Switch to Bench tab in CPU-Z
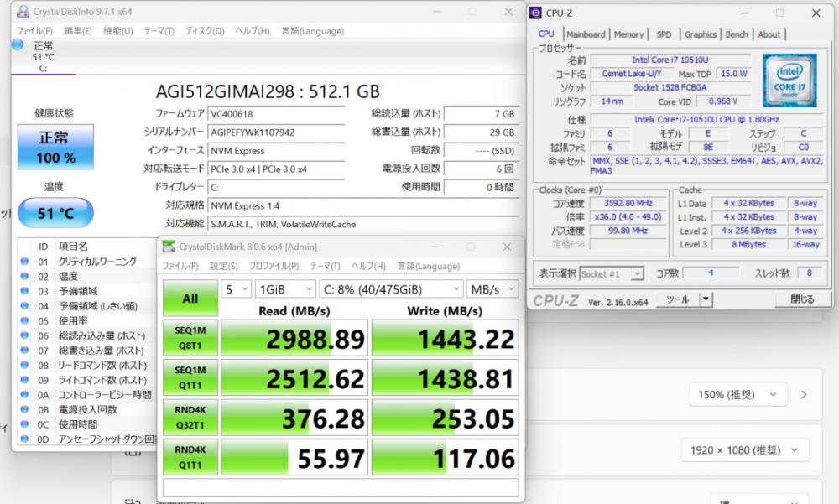The width and height of the screenshot is (839, 504). [x=737, y=34]
